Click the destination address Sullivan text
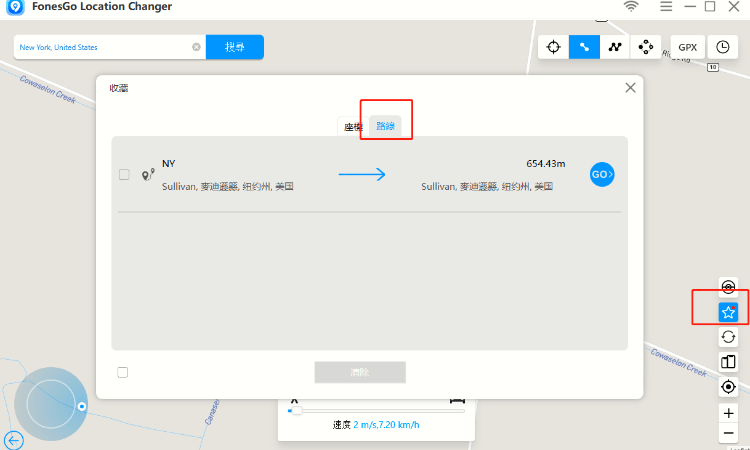The image size is (750, 450). tap(487, 187)
